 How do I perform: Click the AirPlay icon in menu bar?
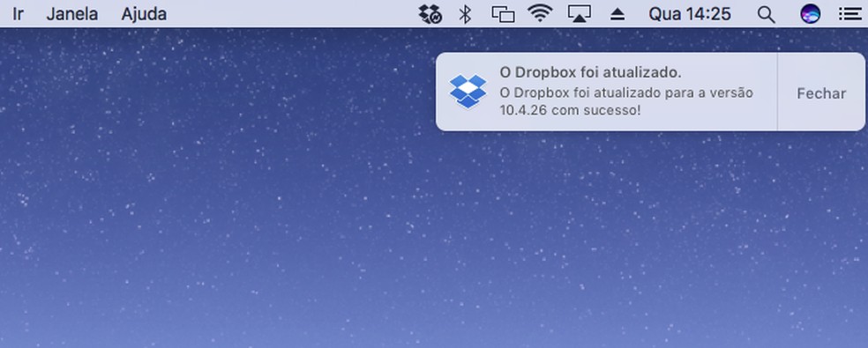click(x=579, y=14)
